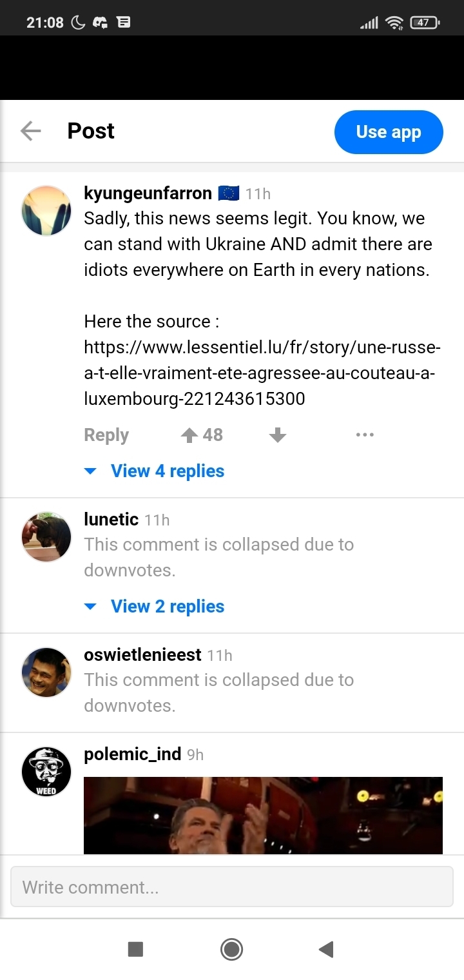Tap the kyungeunfarron username
This screenshot has height=980, width=464.
[148, 193]
